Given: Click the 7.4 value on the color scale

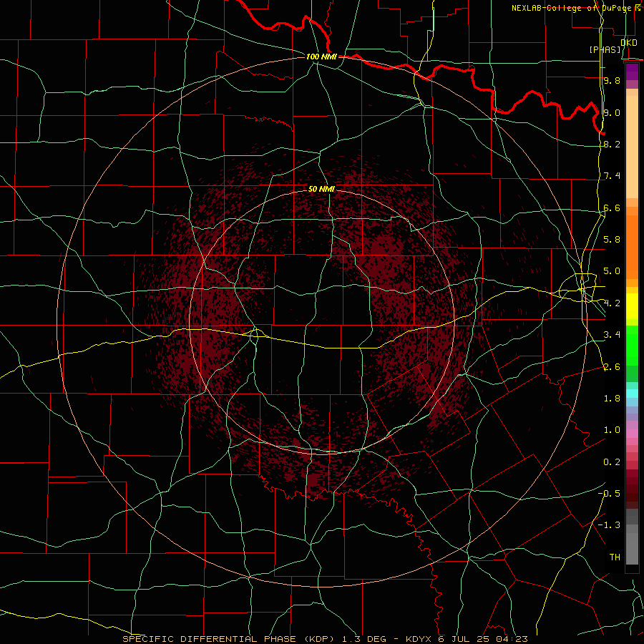Looking at the screenshot, I should (x=612, y=176).
